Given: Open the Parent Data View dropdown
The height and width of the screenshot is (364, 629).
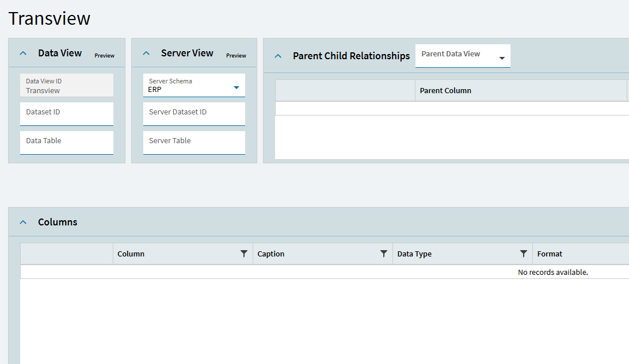Looking at the screenshot, I should point(501,58).
